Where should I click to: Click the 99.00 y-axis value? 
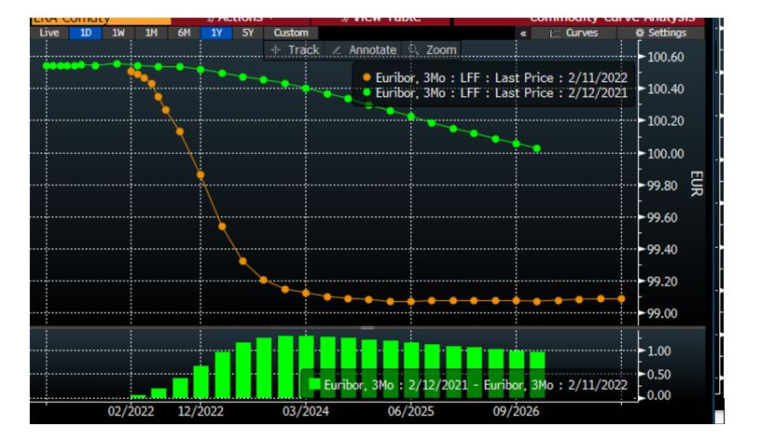tap(662, 314)
